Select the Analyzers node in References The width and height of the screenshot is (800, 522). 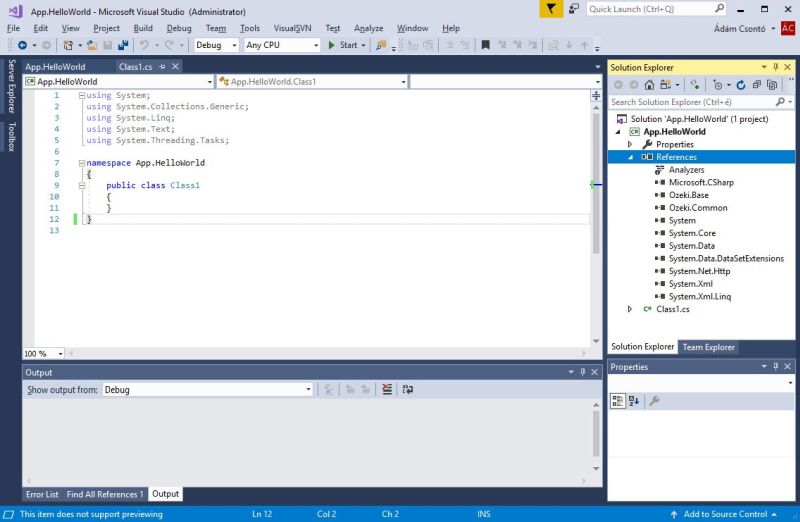pos(686,170)
